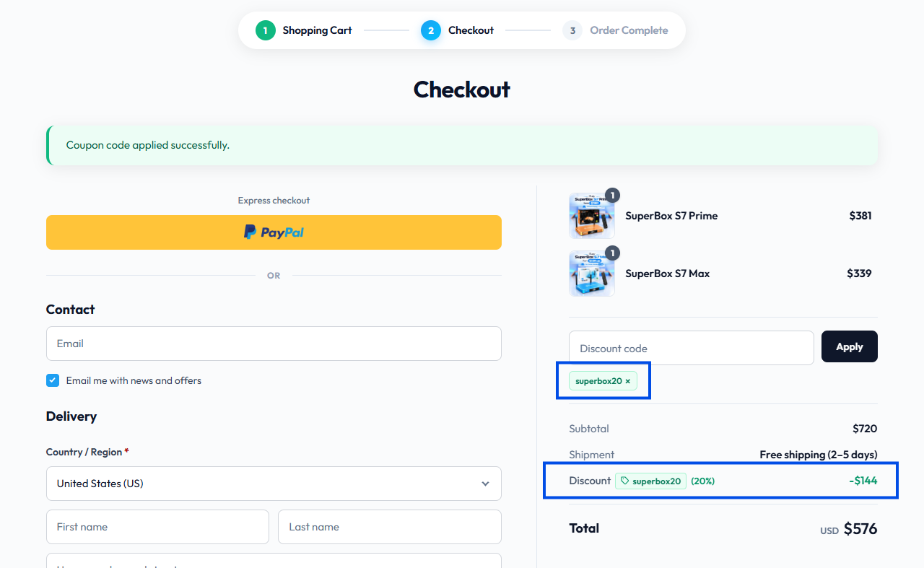This screenshot has width=924, height=568.
Task: Click the -$144 discount amount
Action: pos(863,481)
